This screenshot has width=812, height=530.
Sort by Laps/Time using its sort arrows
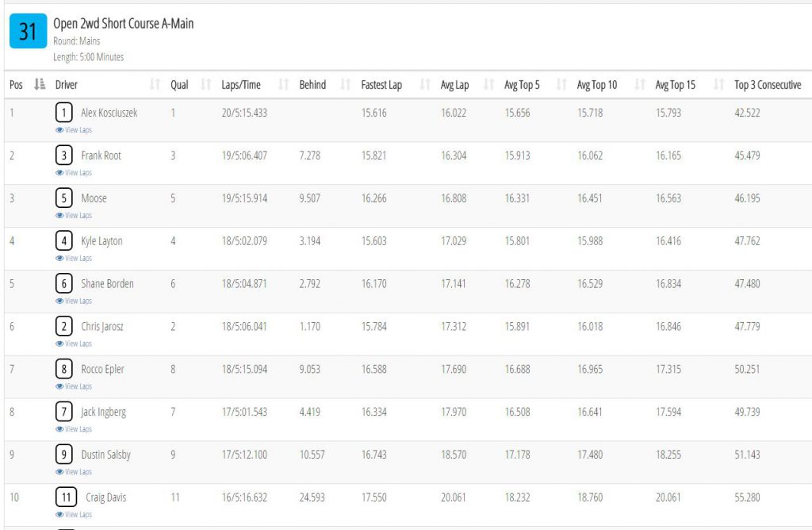(283, 84)
